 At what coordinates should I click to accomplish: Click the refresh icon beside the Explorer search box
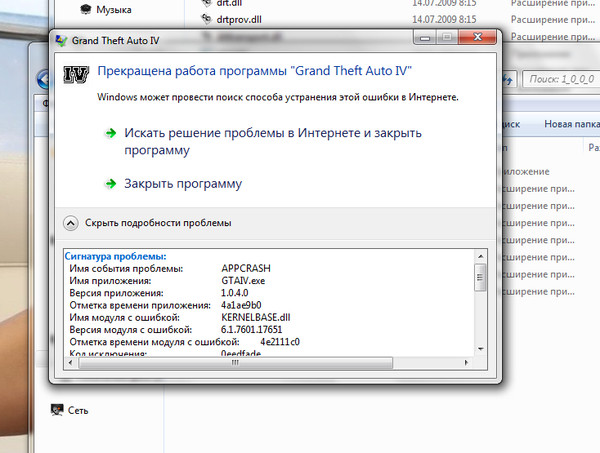(x=508, y=80)
